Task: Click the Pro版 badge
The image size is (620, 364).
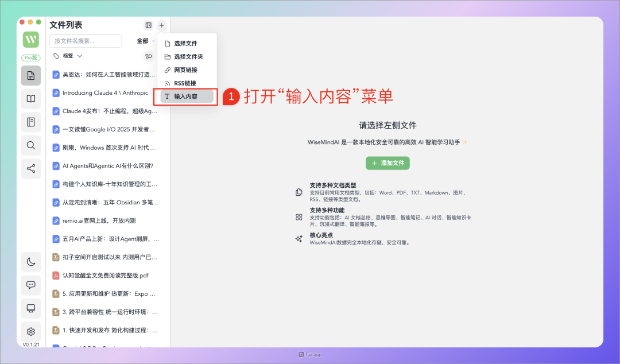Action: (x=31, y=58)
